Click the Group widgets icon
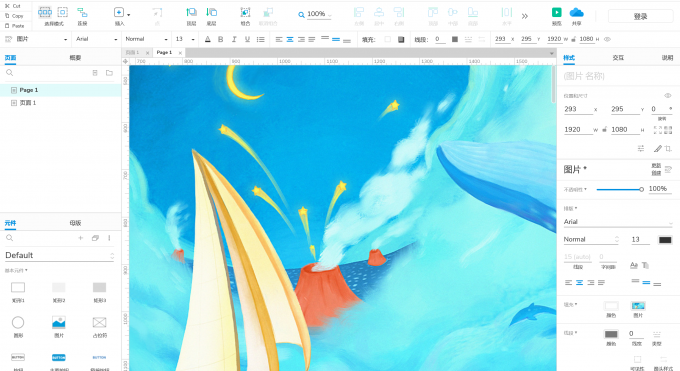 click(x=245, y=13)
